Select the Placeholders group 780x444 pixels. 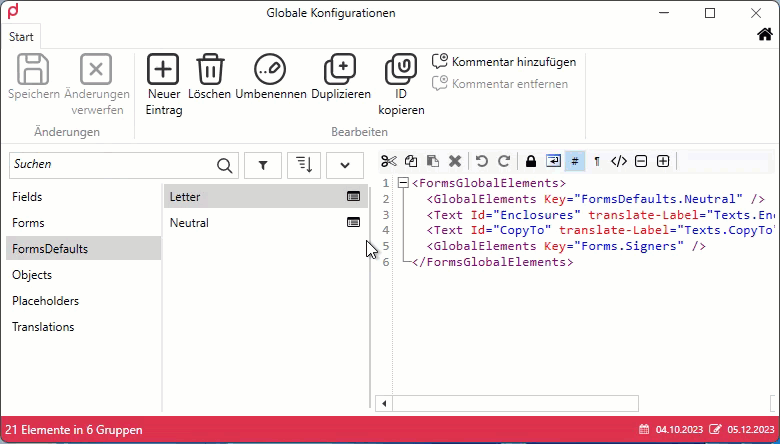84,301
